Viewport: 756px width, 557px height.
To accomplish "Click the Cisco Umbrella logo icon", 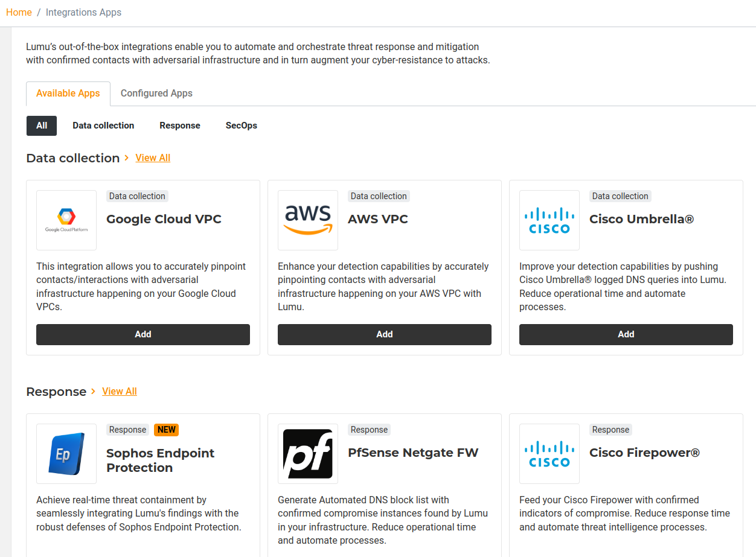I will click(x=549, y=220).
